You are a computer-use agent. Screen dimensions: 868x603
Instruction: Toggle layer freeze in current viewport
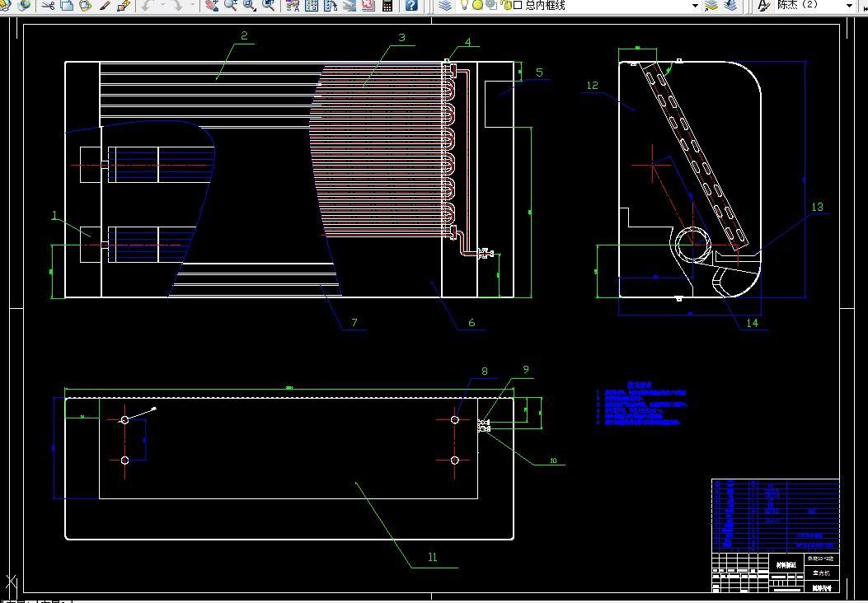pos(490,6)
